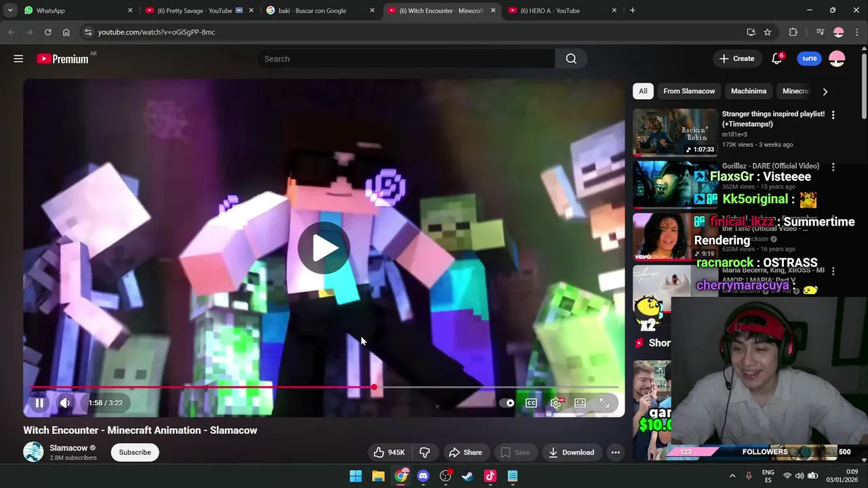
Task: Switch to baki Google search tab
Action: coord(320,10)
